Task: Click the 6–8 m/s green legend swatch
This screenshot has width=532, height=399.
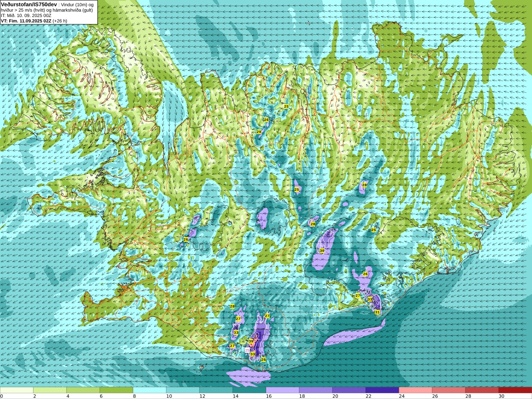Action: (116, 390)
